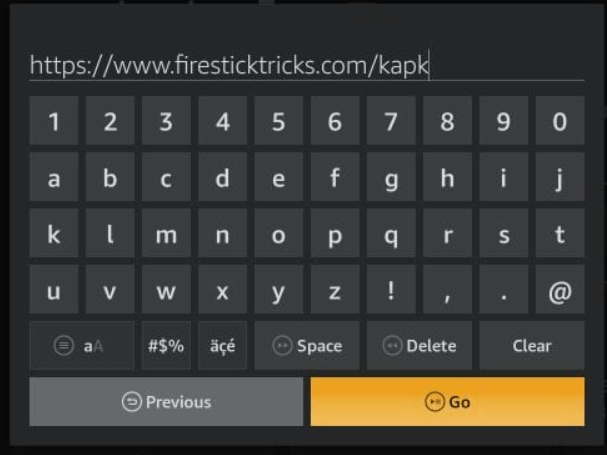Click the back arrow icon on Previous
Image resolution: width=607 pixels, height=455 pixels.
coord(132,402)
